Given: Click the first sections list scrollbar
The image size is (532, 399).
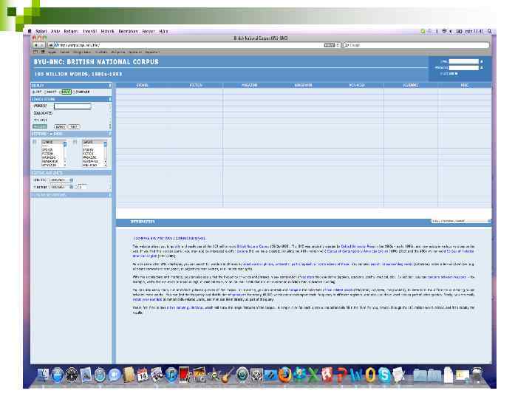Looking at the screenshot, I should pyautogui.click(x=65, y=154).
